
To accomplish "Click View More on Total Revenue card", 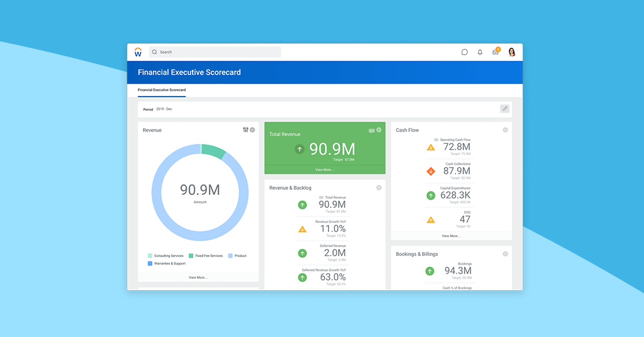I will tap(325, 170).
